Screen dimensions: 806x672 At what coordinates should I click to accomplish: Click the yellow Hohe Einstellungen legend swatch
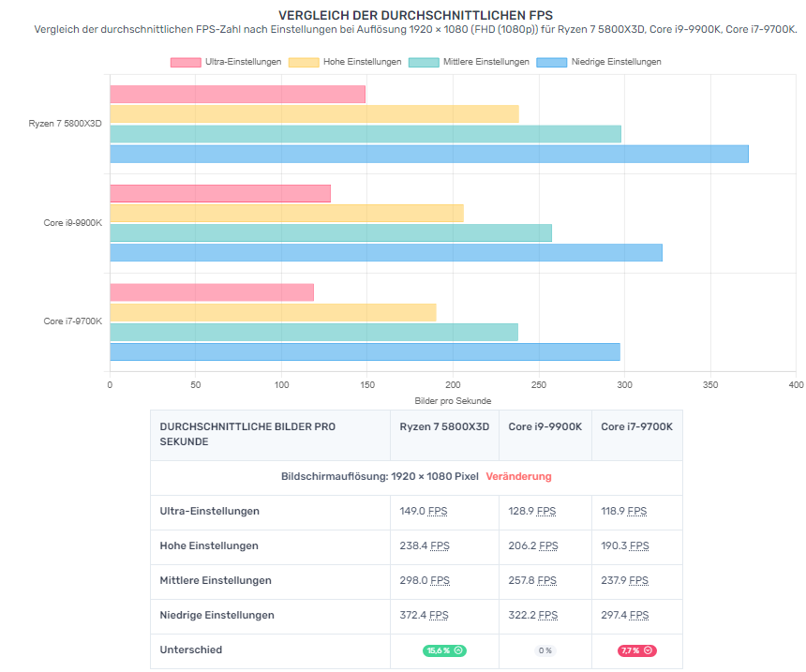click(x=304, y=62)
